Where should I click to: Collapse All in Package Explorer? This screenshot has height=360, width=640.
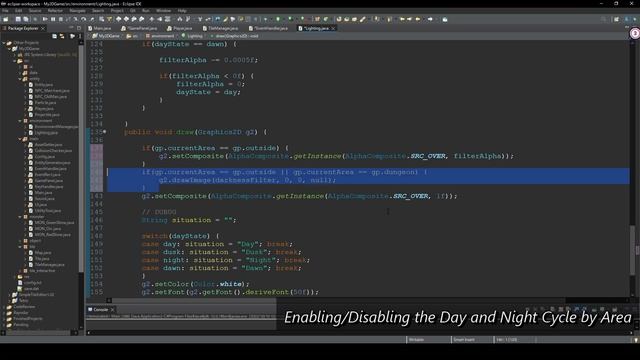coord(54,36)
